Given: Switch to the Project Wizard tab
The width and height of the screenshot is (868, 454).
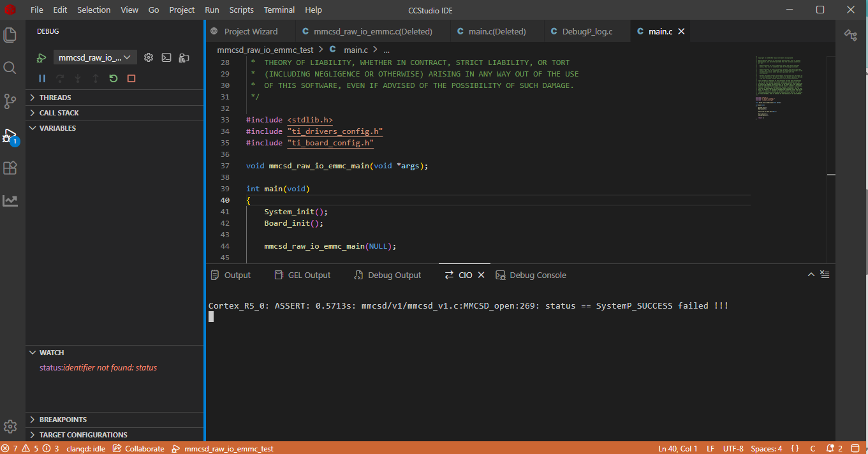Looking at the screenshot, I should pos(251,31).
